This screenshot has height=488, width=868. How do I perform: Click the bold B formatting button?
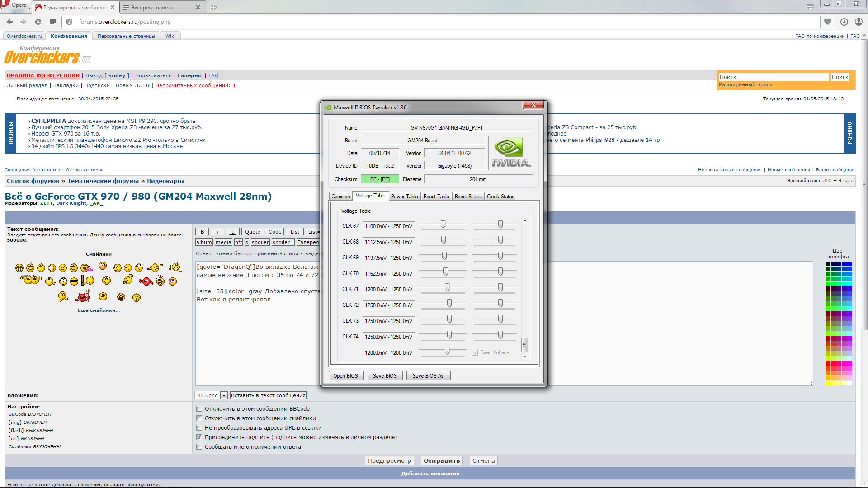202,232
